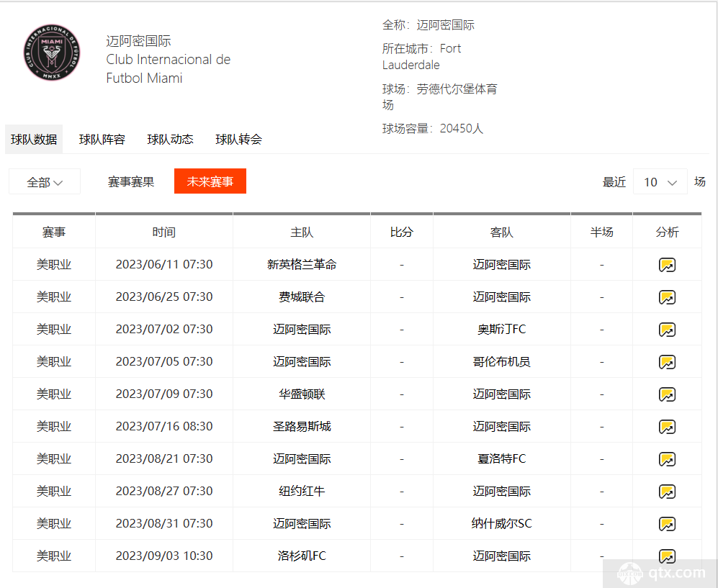Click the 比分 column header
The image size is (718, 588).
click(402, 232)
